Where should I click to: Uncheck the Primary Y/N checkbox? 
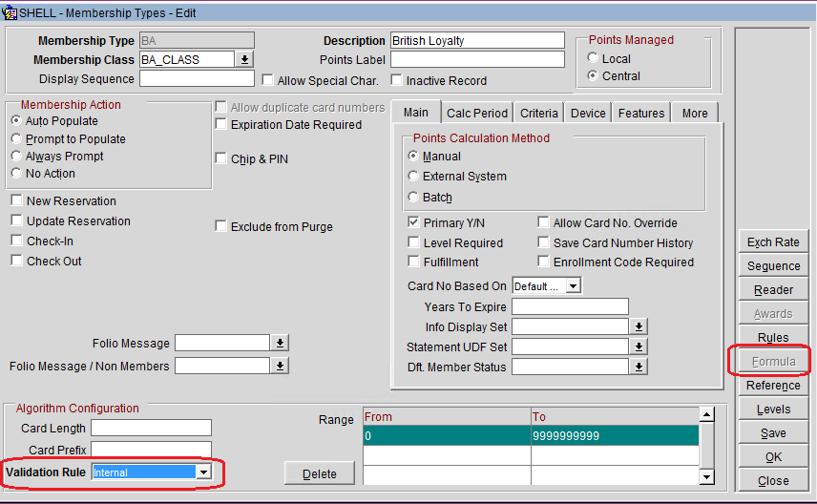pos(414,223)
